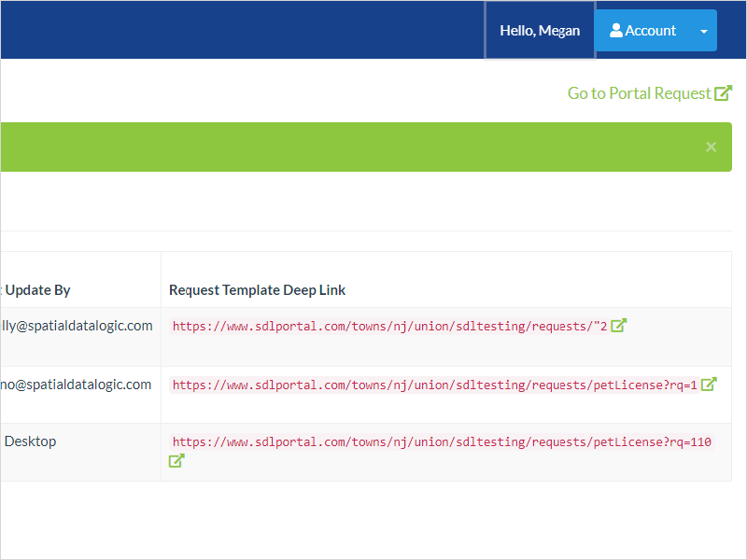Open external-link icon for petLicense?rq=1 URL
Screen dimensions: 747x560
pyautogui.click(x=709, y=385)
